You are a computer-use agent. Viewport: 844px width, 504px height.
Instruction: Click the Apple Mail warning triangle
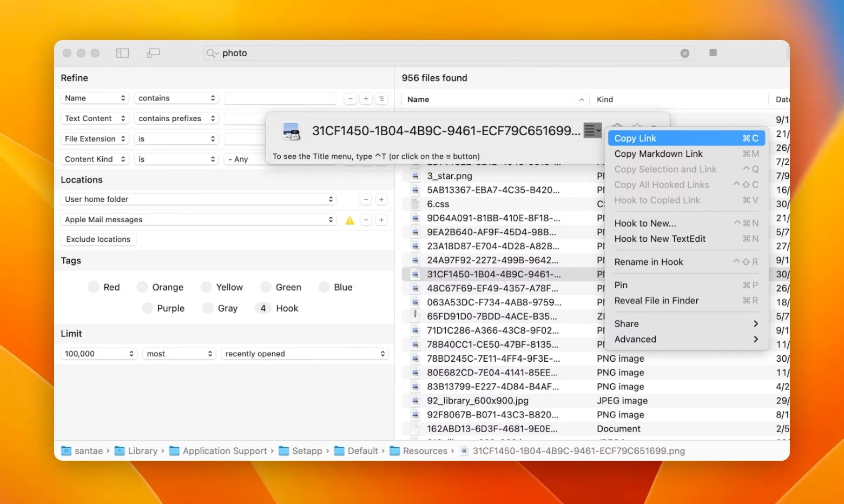click(350, 220)
